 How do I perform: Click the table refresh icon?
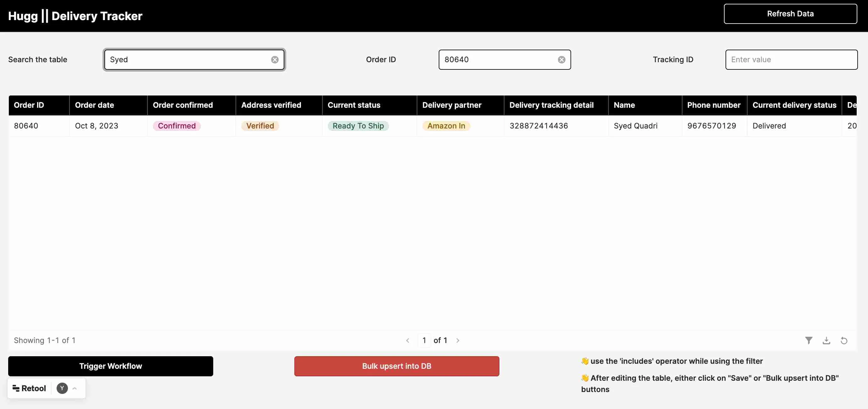[844, 340]
